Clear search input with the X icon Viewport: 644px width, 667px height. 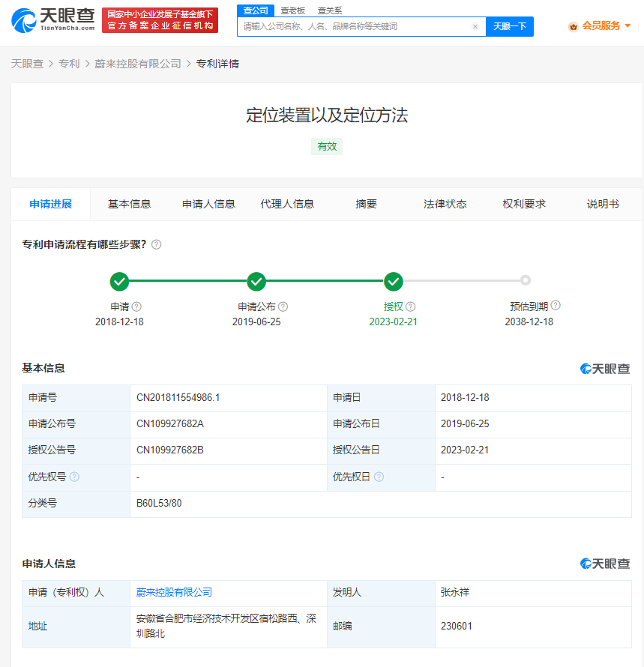tap(475, 26)
